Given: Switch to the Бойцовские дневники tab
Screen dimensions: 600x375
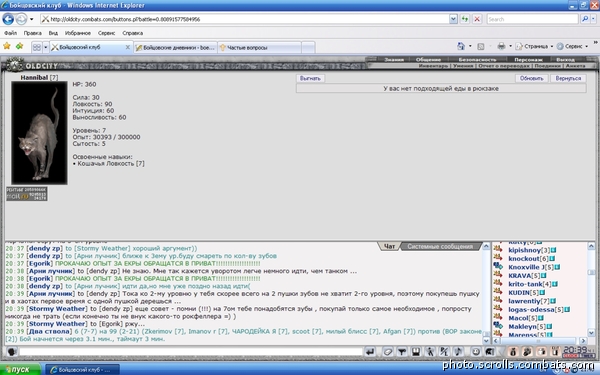Looking at the screenshot, I should pos(176,47).
